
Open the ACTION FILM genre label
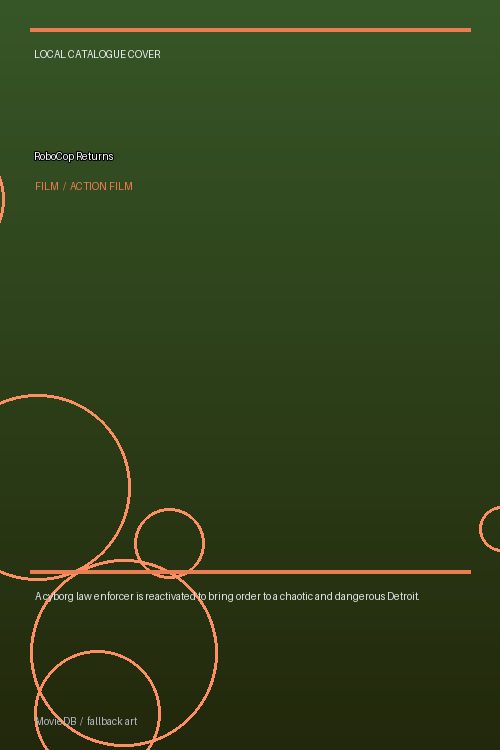pyautogui.click(x=101, y=187)
